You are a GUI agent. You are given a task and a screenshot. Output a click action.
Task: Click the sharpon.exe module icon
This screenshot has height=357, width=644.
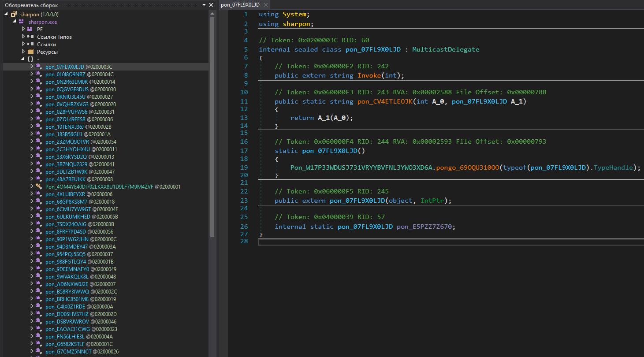point(22,22)
